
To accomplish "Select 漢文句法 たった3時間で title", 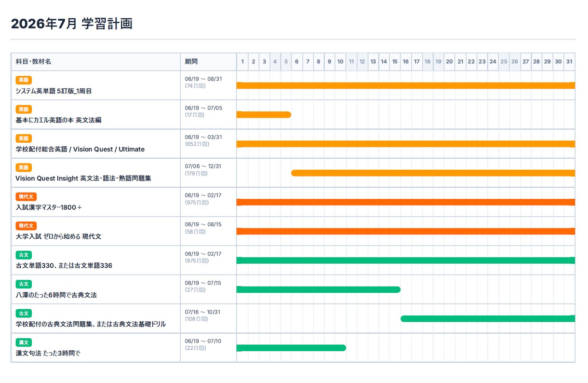I will tap(48, 354).
